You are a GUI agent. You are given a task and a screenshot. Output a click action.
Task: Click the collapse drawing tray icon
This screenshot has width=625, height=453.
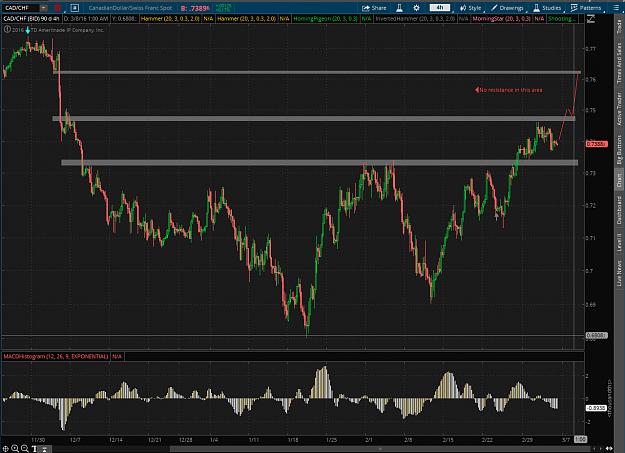45,449
